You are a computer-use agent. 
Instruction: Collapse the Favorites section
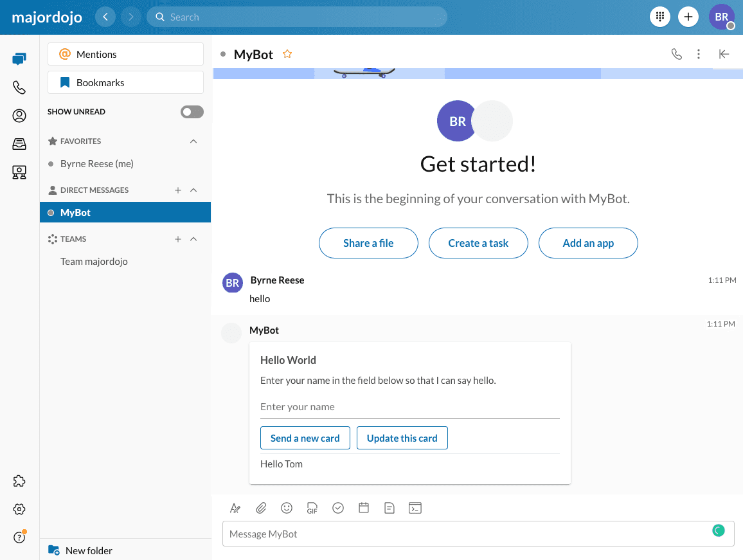click(x=193, y=141)
